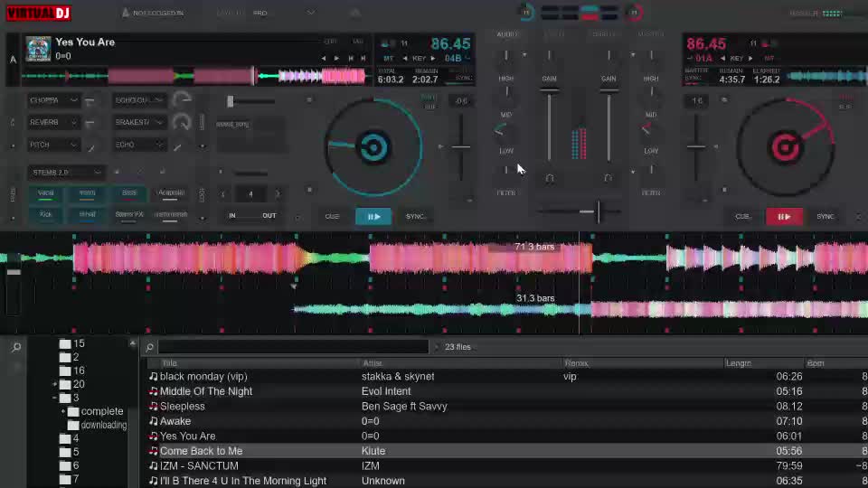
Task: Toggle the HiHat stem pad
Action: (87, 215)
